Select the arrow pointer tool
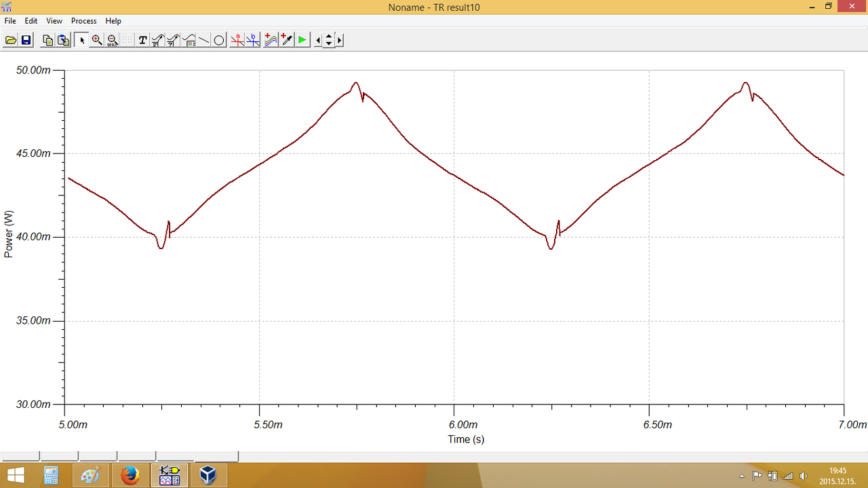Screen dimensions: 868x488 coord(81,40)
